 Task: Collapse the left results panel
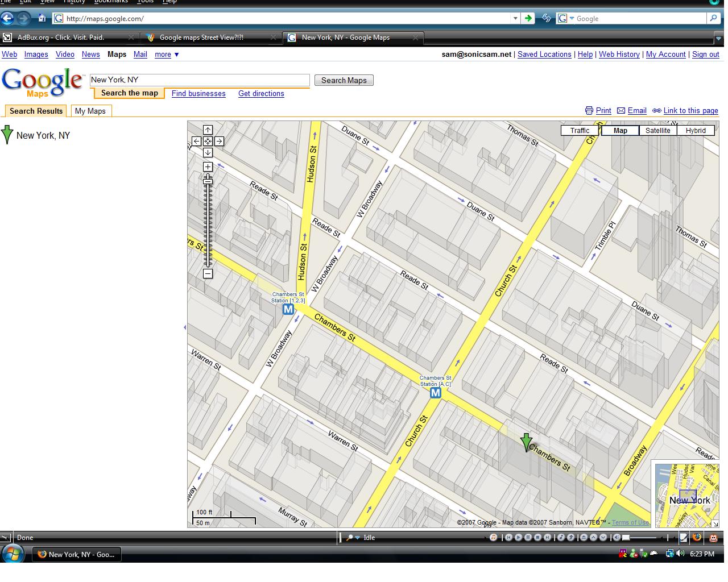pyautogui.click(x=184, y=327)
